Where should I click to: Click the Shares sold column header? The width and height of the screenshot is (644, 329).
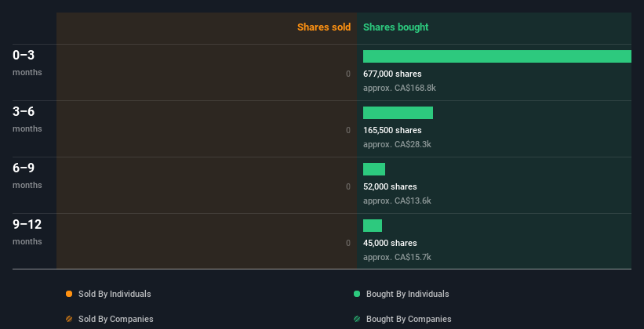point(324,27)
